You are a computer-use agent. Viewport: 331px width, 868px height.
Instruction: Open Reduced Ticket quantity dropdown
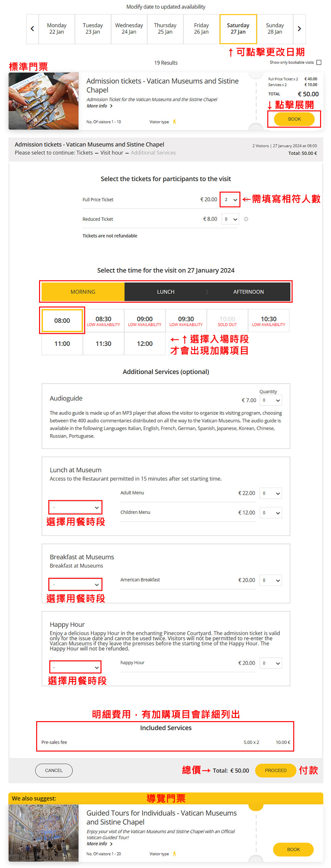tap(230, 219)
